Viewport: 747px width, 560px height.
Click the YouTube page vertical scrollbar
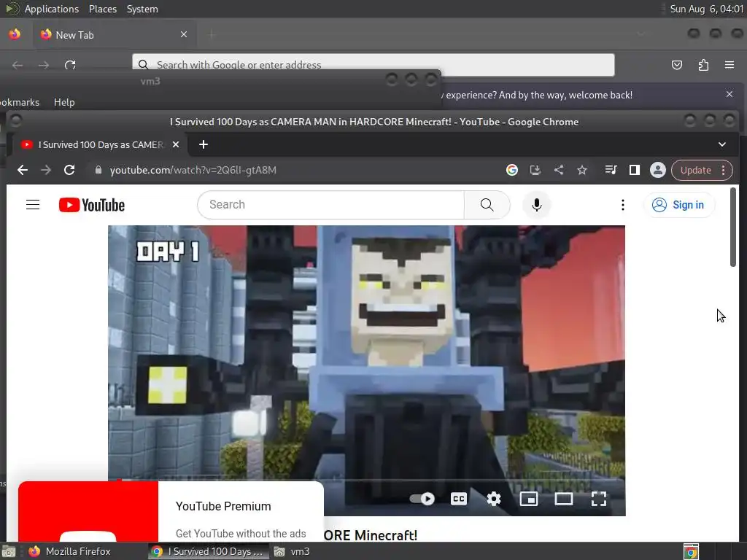click(x=733, y=227)
